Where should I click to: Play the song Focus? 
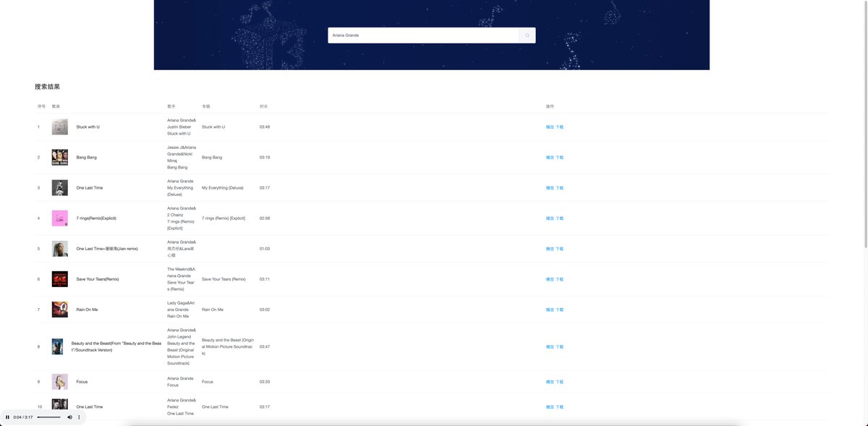point(550,381)
